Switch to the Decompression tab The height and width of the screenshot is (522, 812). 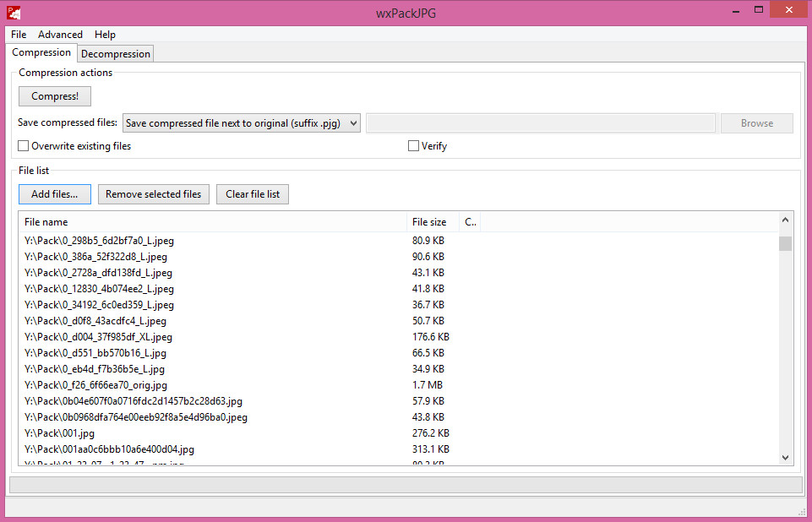tap(116, 54)
